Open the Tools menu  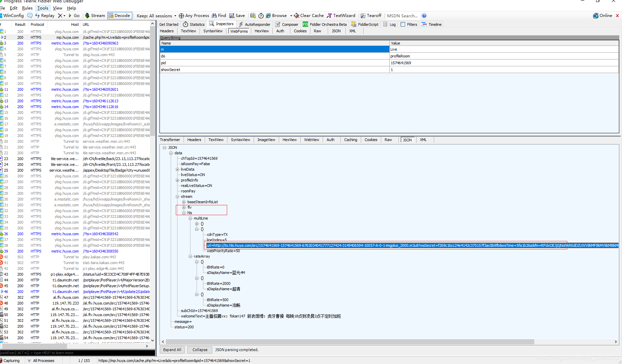pos(43,8)
